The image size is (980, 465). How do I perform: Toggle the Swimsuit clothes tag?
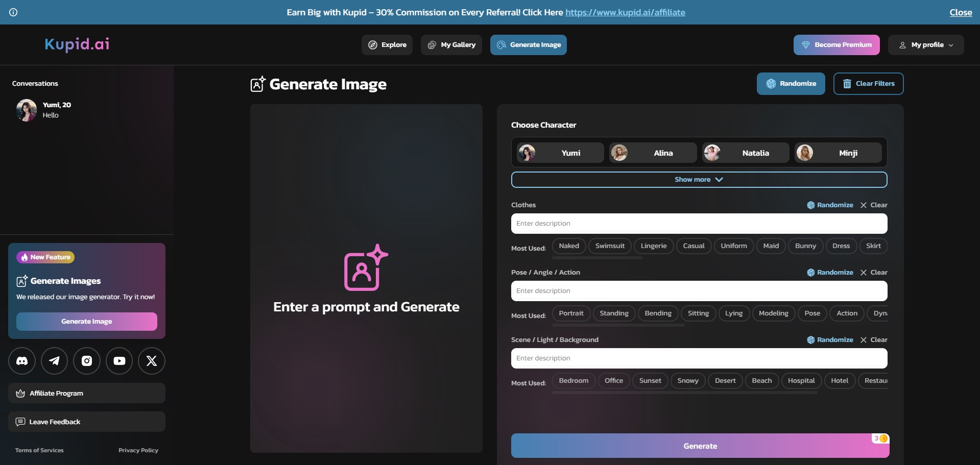(x=610, y=246)
